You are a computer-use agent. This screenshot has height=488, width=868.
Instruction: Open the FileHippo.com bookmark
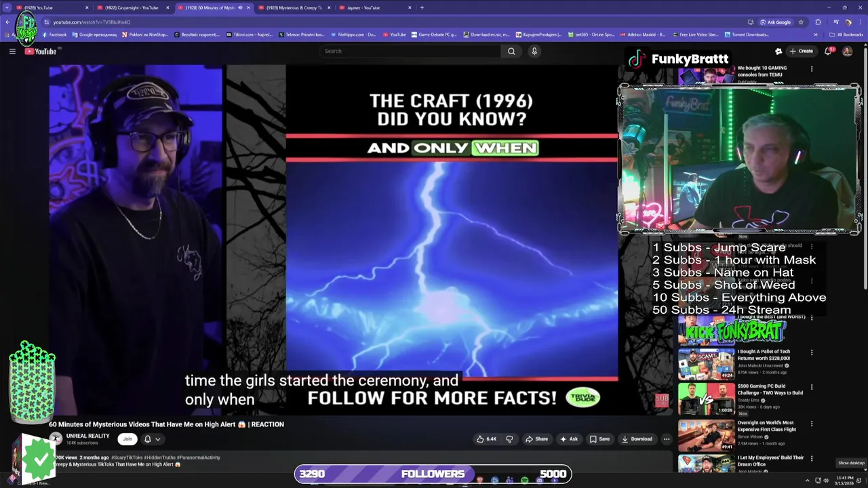pos(353,35)
